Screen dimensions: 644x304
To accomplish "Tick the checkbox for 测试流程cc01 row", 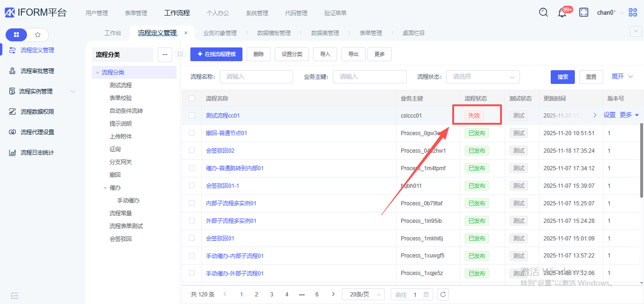I will click(x=192, y=115).
